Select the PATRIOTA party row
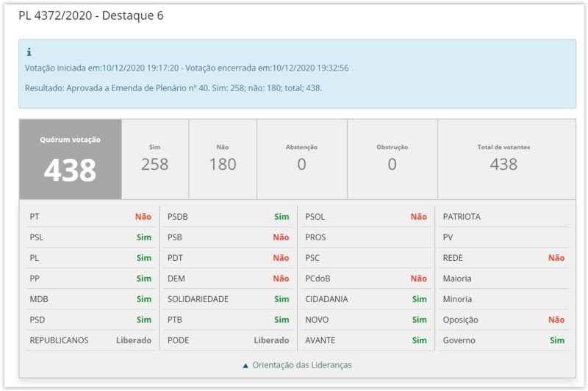The height and width of the screenshot is (391, 588). pyautogui.click(x=503, y=217)
